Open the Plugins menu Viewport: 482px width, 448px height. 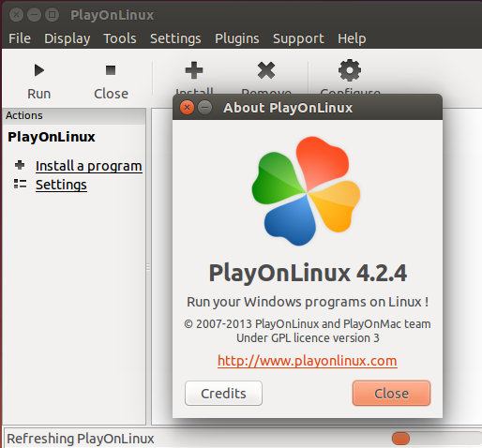[237, 38]
